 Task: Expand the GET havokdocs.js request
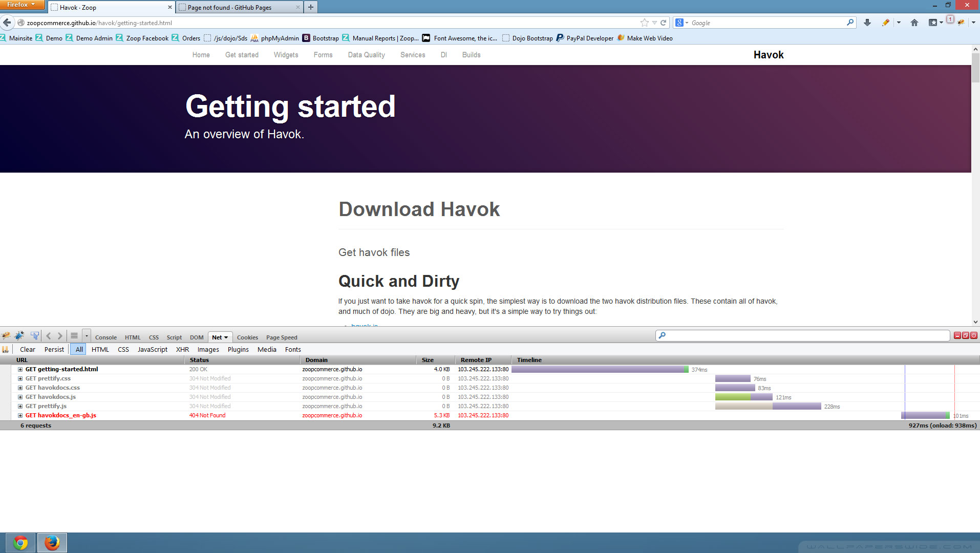[20, 397]
